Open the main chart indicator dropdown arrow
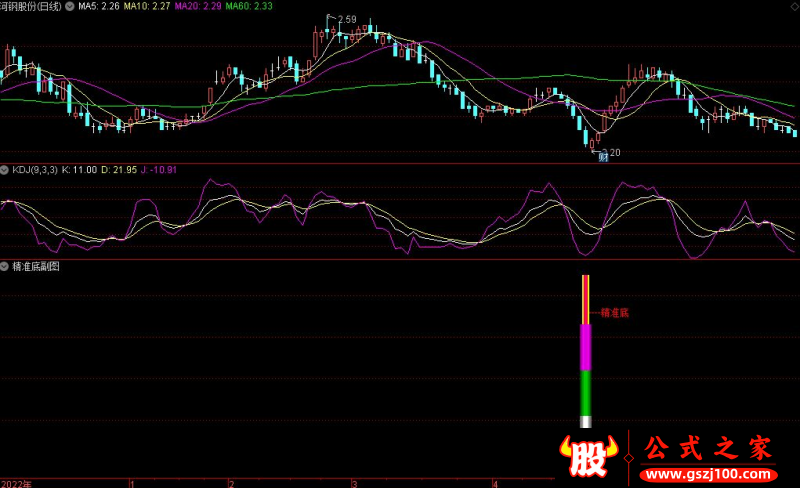The image size is (800, 488). click(x=69, y=6)
